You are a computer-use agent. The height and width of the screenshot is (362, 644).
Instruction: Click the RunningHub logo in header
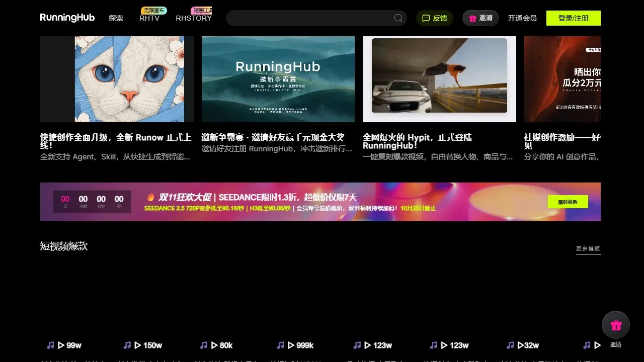pyautogui.click(x=67, y=18)
